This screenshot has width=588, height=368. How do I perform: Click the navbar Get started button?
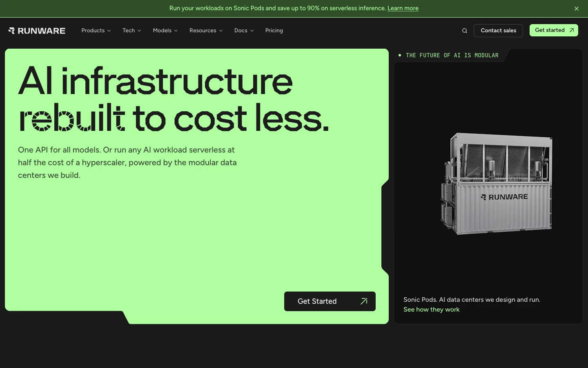554,30
